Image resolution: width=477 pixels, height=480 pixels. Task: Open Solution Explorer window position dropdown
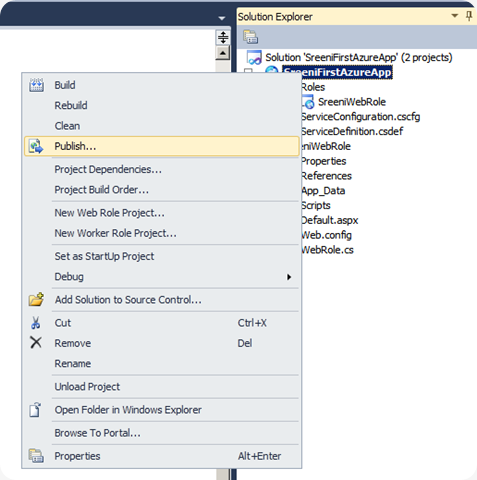[x=454, y=16]
